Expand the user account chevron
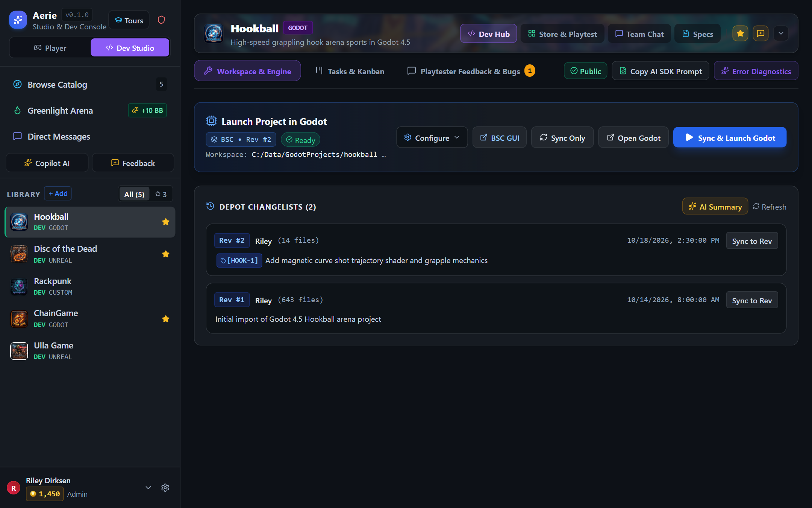This screenshot has width=812, height=508. pyautogui.click(x=148, y=488)
